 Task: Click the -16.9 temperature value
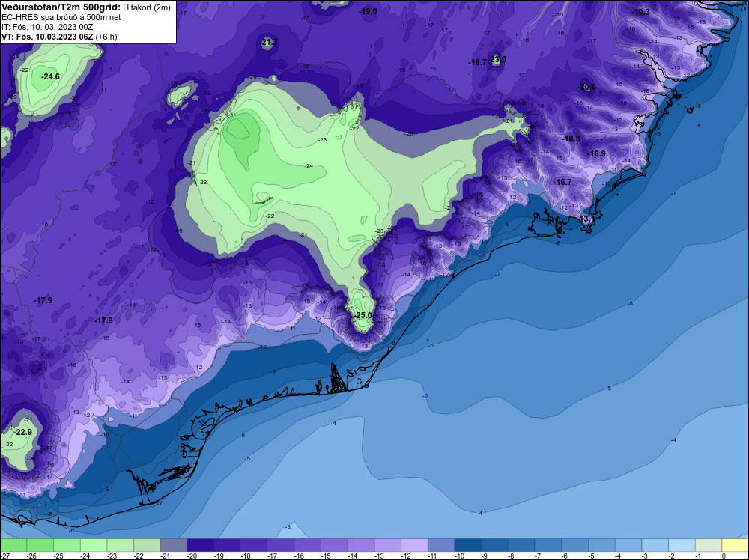597,153
